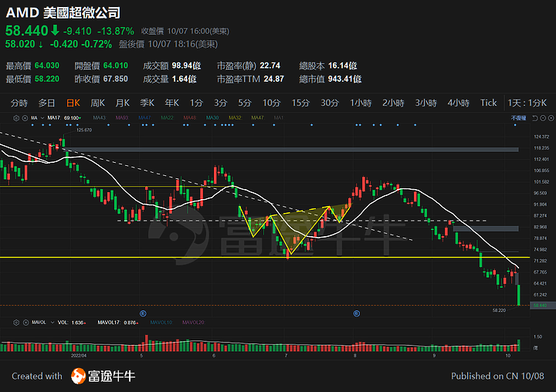Click the 富途牛牛 logo in the footer

click(103, 376)
